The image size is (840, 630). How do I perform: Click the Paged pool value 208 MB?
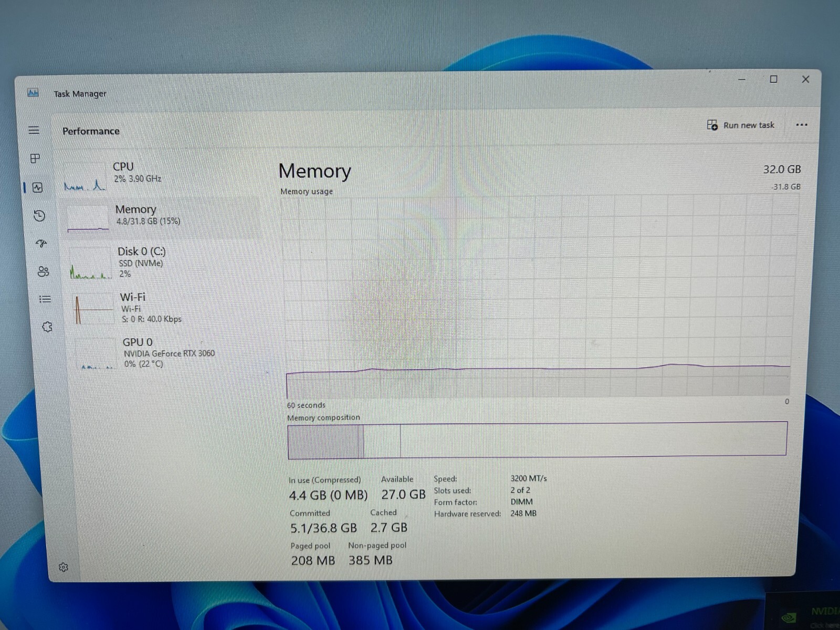(x=313, y=560)
